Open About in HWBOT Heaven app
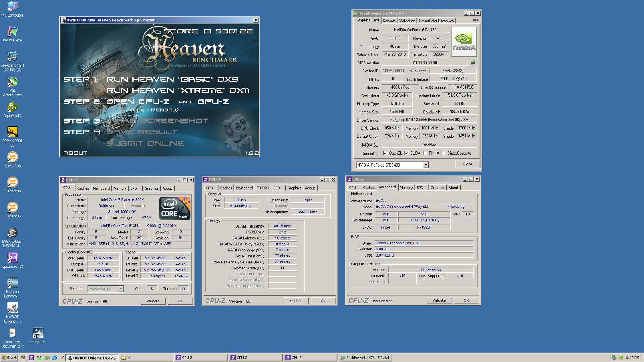 pos(75,153)
